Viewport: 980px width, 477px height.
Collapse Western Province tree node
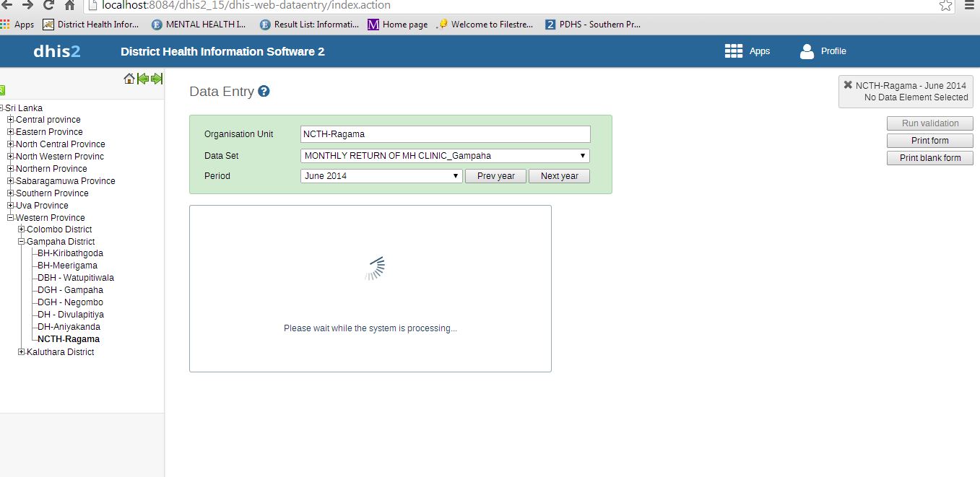[x=11, y=218]
